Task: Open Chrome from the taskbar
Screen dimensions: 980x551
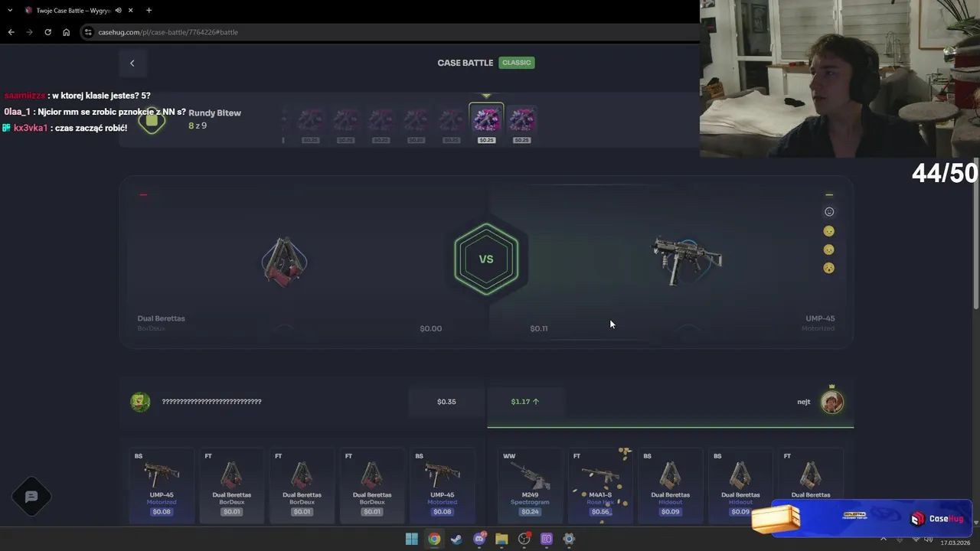Action: tap(434, 539)
